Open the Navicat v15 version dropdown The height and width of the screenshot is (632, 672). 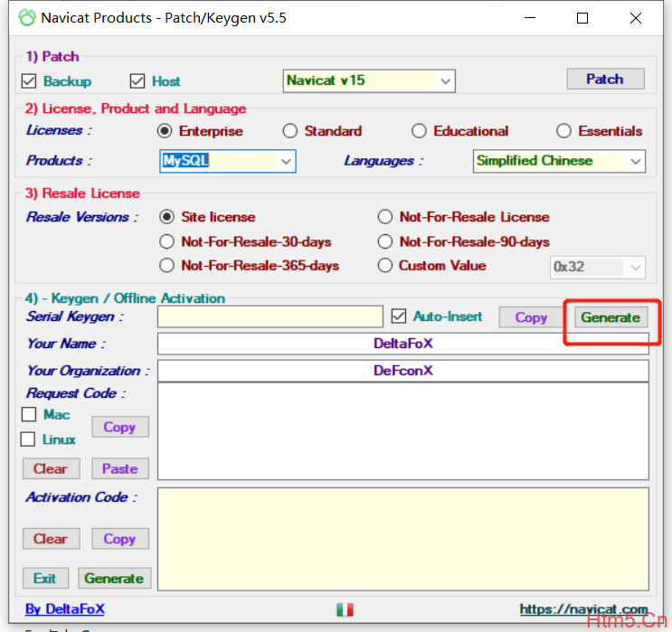pos(369,80)
